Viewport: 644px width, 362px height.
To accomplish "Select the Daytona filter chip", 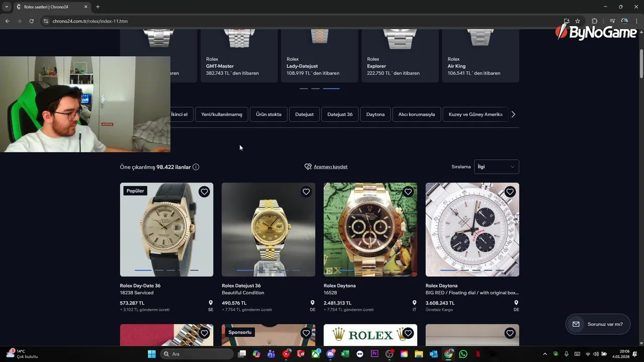I will [x=375, y=114].
